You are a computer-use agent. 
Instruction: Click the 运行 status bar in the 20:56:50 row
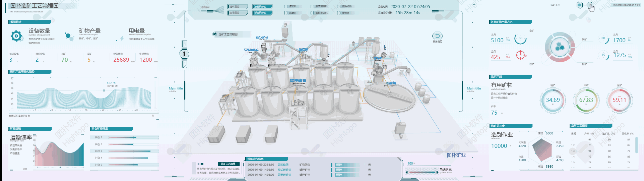pyautogui.click(x=347, y=165)
